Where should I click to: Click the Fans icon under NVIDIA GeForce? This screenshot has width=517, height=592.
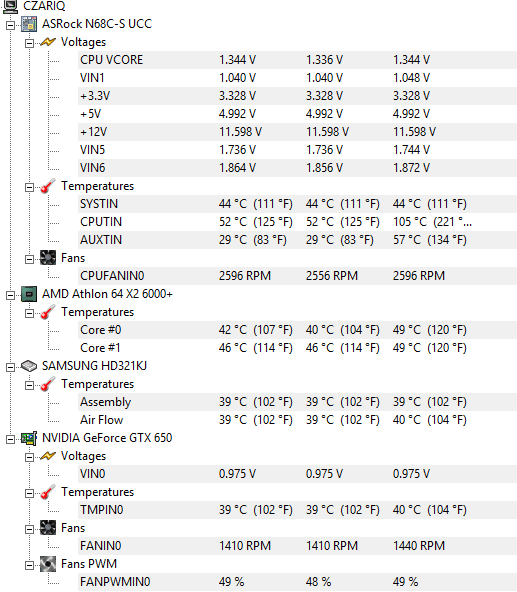(x=48, y=528)
